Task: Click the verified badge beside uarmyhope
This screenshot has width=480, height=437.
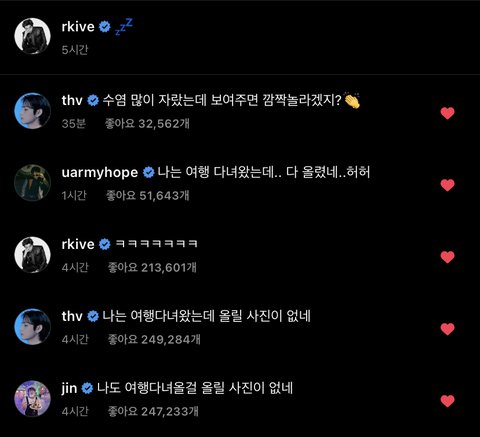Action: [x=149, y=172]
